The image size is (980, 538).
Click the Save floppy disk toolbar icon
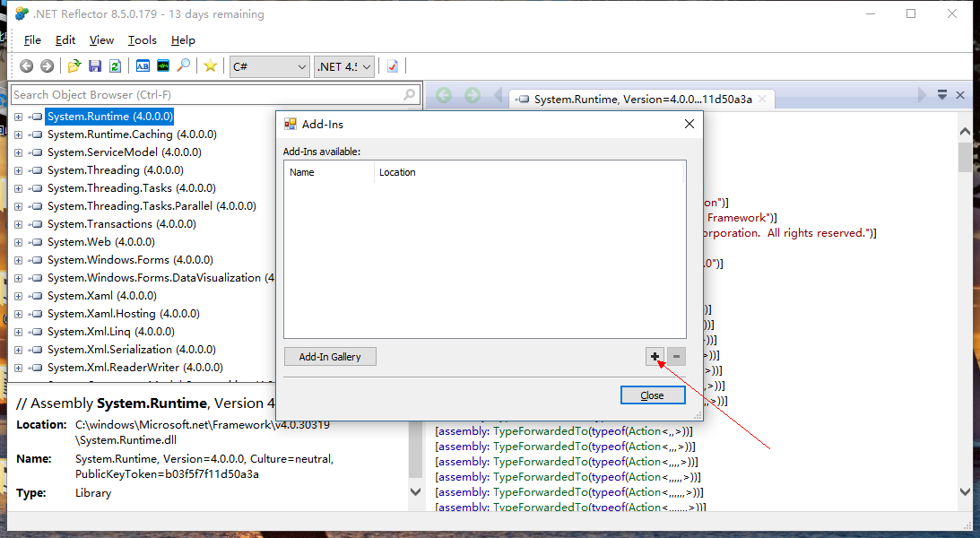tap(95, 66)
